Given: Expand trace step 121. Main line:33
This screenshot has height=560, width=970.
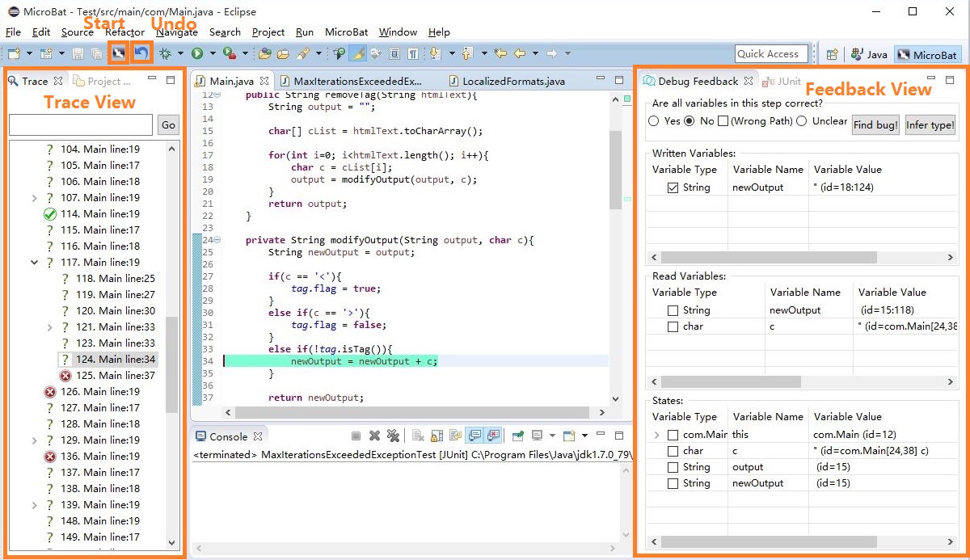Looking at the screenshot, I should click(x=49, y=327).
